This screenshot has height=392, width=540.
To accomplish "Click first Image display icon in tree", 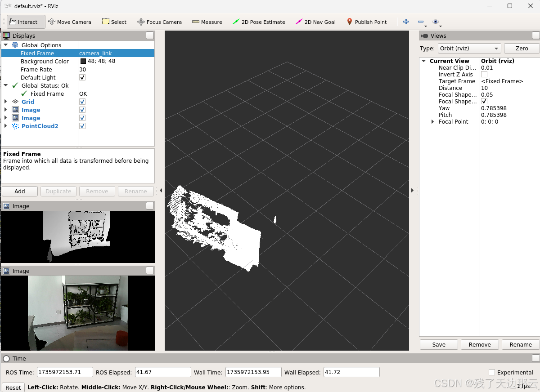I will (x=15, y=110).
